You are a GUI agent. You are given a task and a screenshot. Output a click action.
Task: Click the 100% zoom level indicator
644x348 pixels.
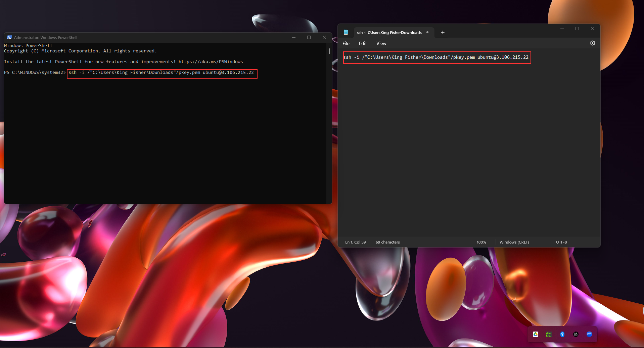[x=481, y=242]
